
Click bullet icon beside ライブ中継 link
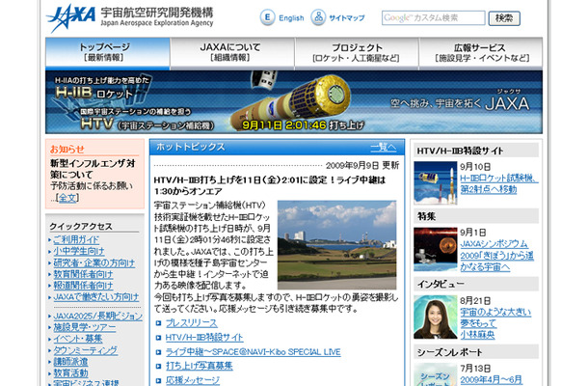[158, 352]
